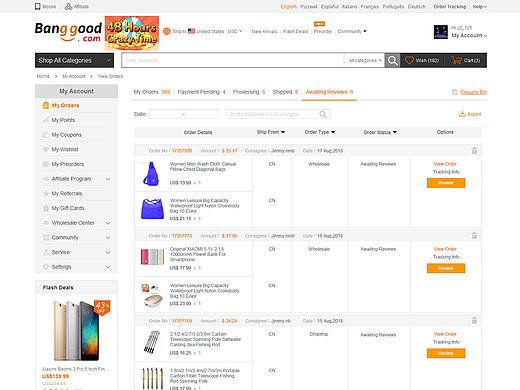Open the Order Status filter dropdown
The image size is (520, 390).
pyautogui.click(x=380, y=132)
